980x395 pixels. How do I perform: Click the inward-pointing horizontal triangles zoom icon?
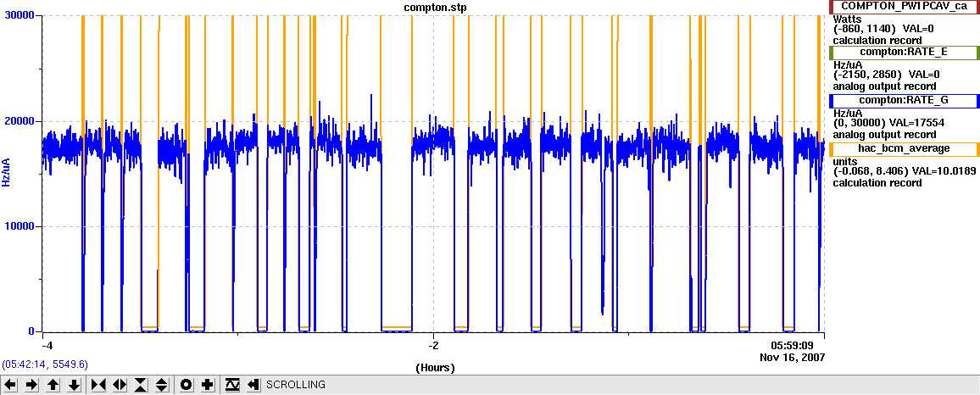pyautogui.click(x=98, y=384)
